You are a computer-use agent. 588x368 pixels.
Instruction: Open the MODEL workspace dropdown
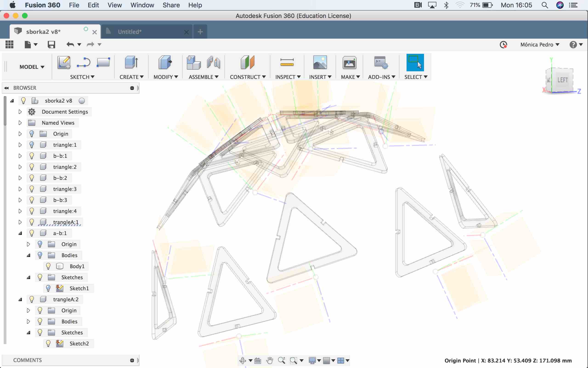[32, 67]
